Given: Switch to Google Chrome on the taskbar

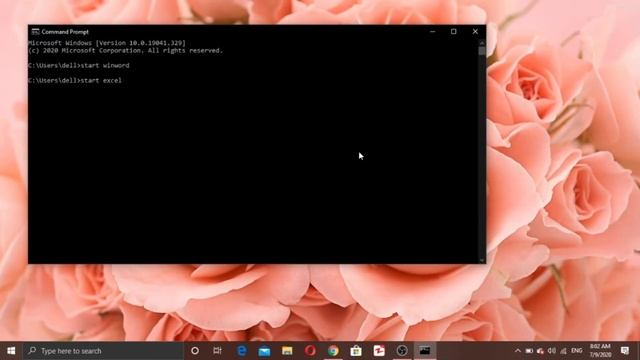Looking at the screenshot, I should 333,351.
